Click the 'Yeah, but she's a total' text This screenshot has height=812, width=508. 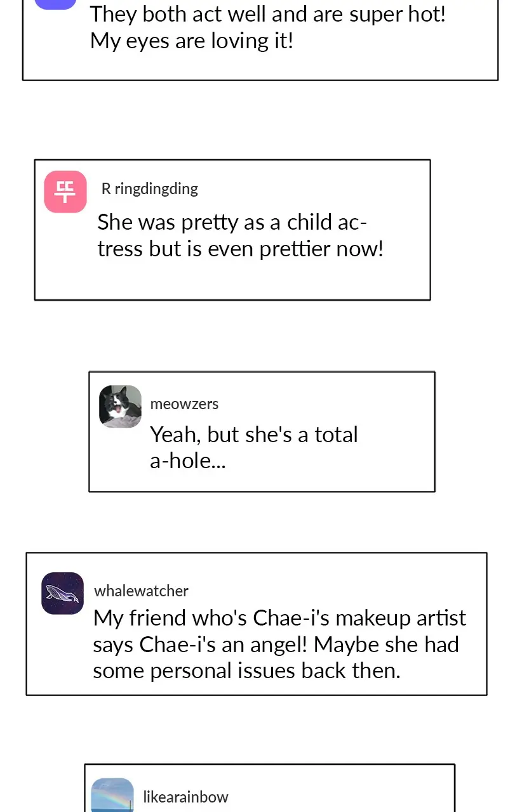[x=254, y=435]
